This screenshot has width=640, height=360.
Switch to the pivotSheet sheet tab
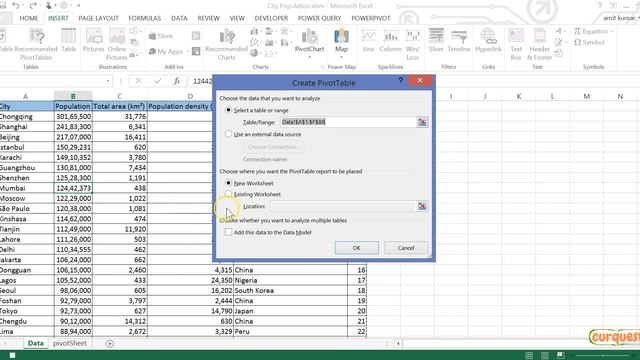(70, 343)
